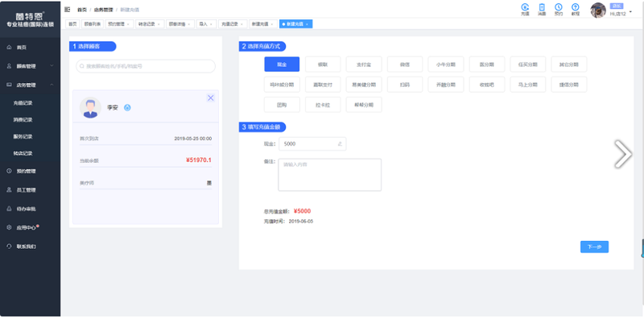Viewport: 644px width, 319px height.
Task: Select the 任买分期 payment method
Action: click(x=528, y=64)
